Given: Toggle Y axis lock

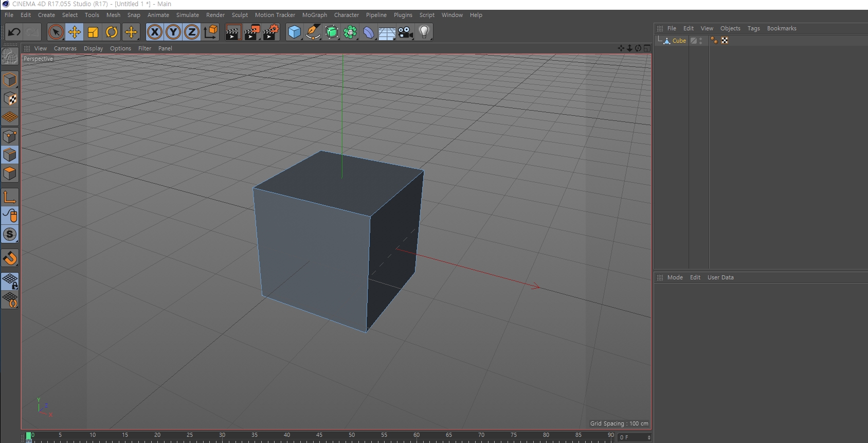Looking at the screenshot, I should click(x=173, y=32).
